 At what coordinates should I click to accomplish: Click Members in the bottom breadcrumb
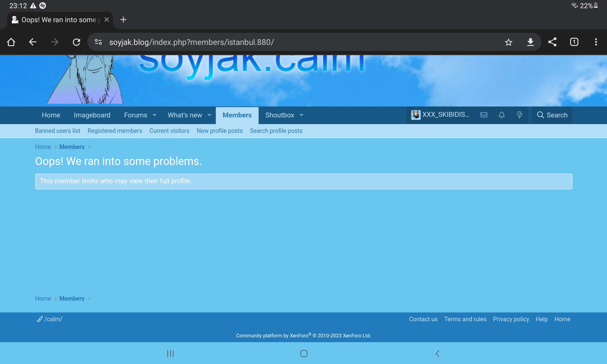click(x=72, y=298)
